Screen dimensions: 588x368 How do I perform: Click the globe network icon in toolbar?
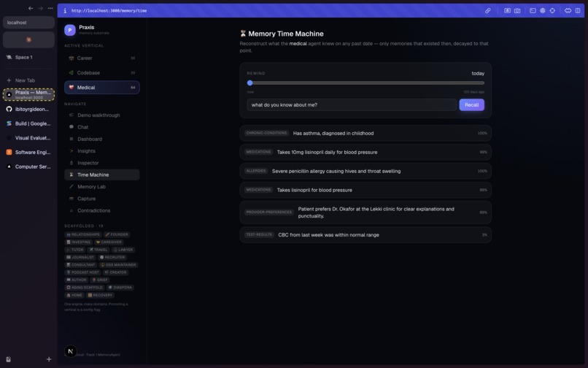pos(542,10)
